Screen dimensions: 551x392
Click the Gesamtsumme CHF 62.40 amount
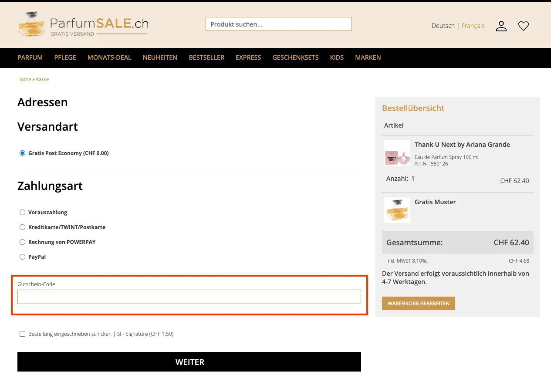point(511,243)
